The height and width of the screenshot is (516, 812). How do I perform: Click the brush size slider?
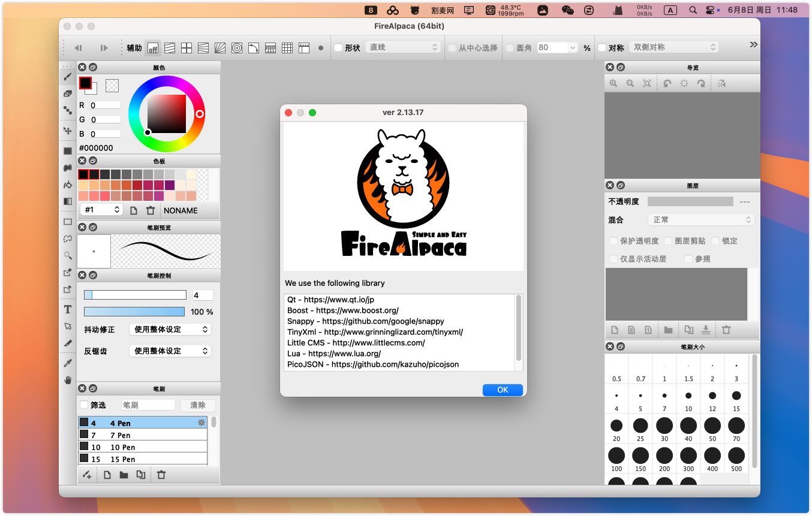tap(135, 295)
